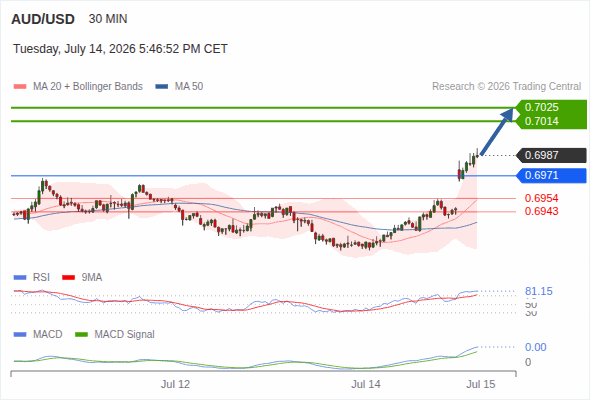Click the red 0.6943 support label

(x=541, y=211)
